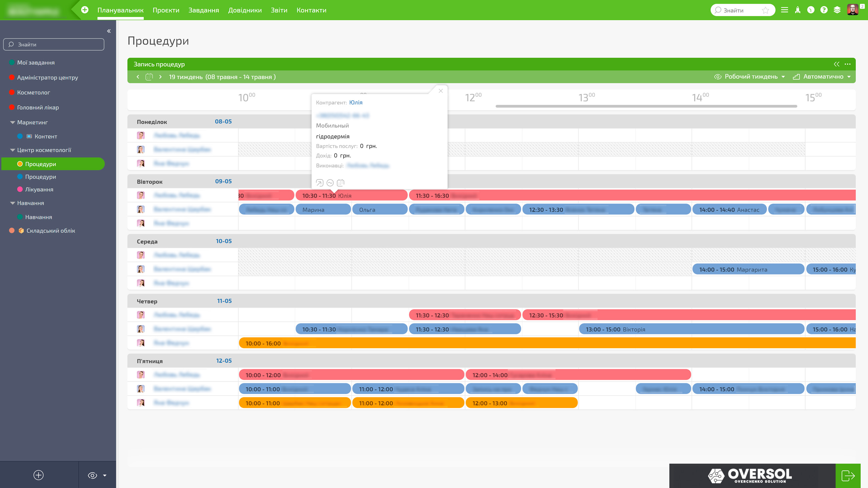Viewport: 868px width, 488px height.
Task: Go to next week with right arrow
Action: 160,77
